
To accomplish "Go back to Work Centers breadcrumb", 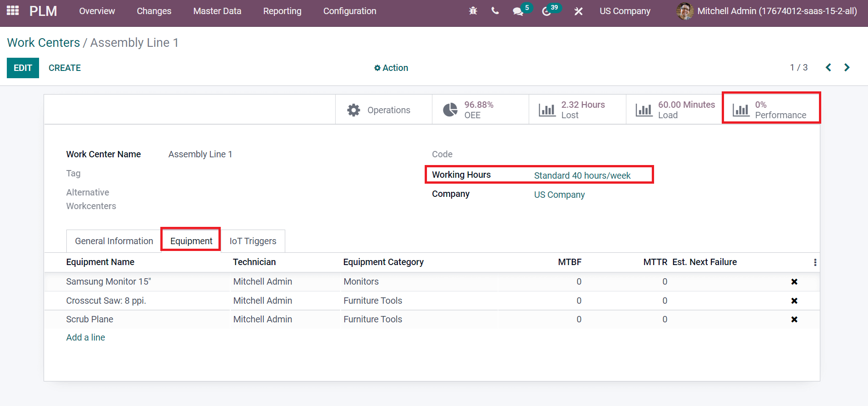I will (x=44, y=42).
